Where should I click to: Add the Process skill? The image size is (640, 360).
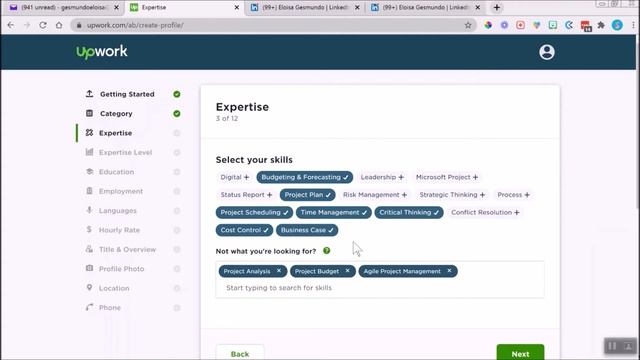(x=513, y=195)
